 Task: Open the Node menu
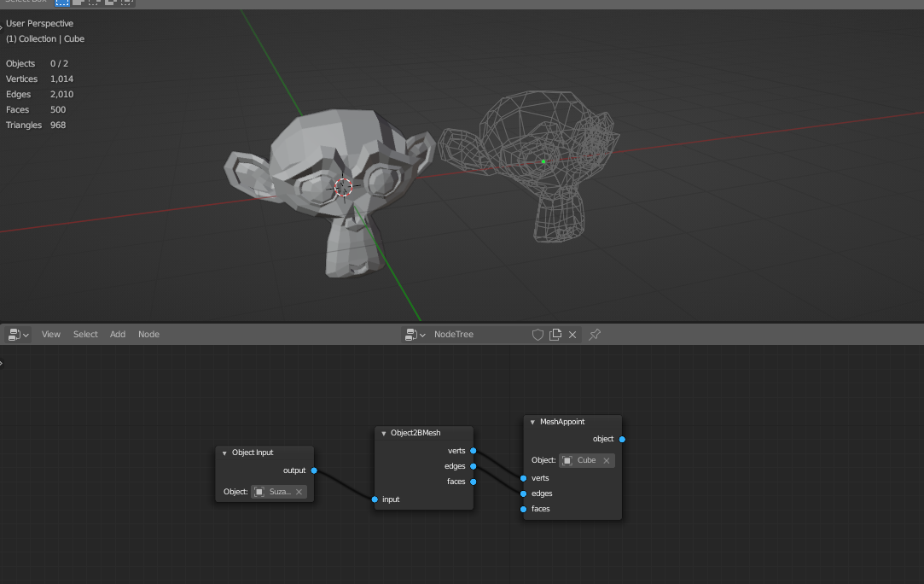coord(148,335)
